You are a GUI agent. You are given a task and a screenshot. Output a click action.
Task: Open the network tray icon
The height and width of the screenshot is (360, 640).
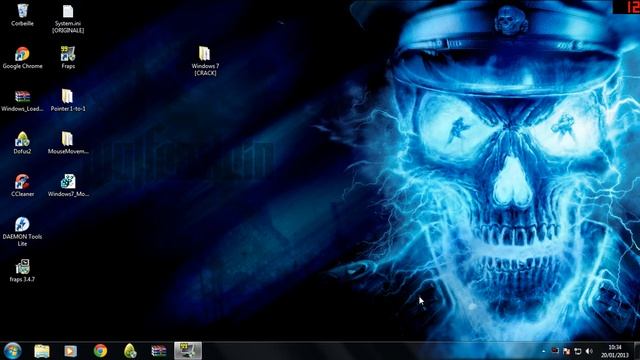pyautogui.click(x=578, y=351)
